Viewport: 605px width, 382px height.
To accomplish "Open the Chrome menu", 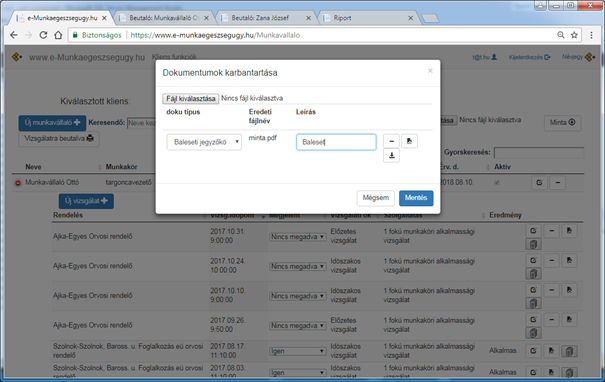I will click(x=591, y=35).
